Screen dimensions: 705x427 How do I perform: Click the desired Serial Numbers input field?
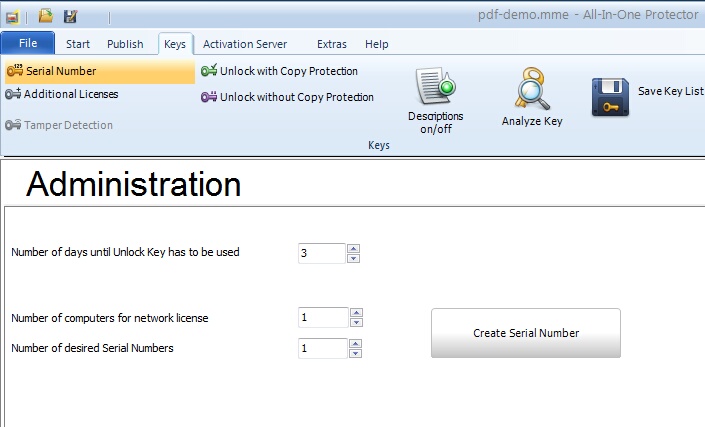pyautogui.click(x=322, y=348)
